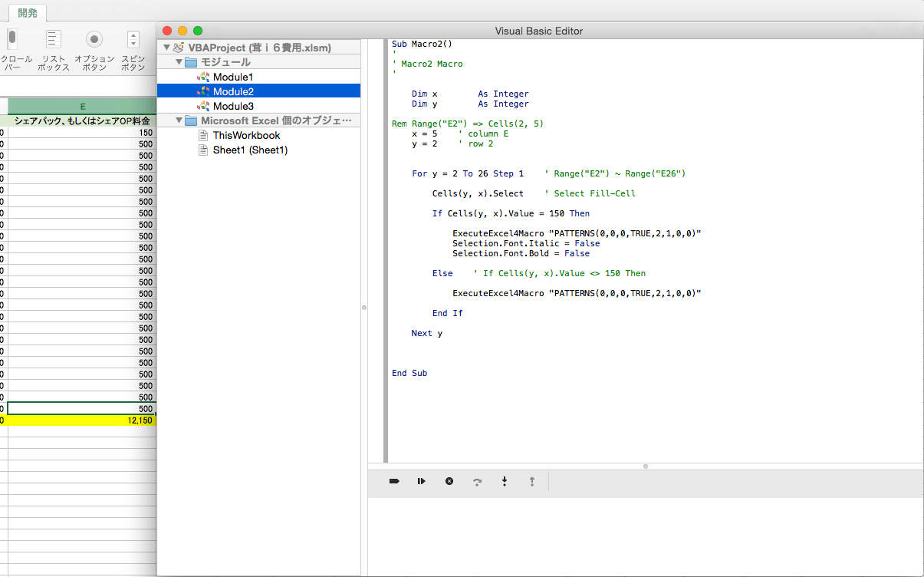
Task: Select ThisWorkbook object in project tree
Action: [246, 135]
